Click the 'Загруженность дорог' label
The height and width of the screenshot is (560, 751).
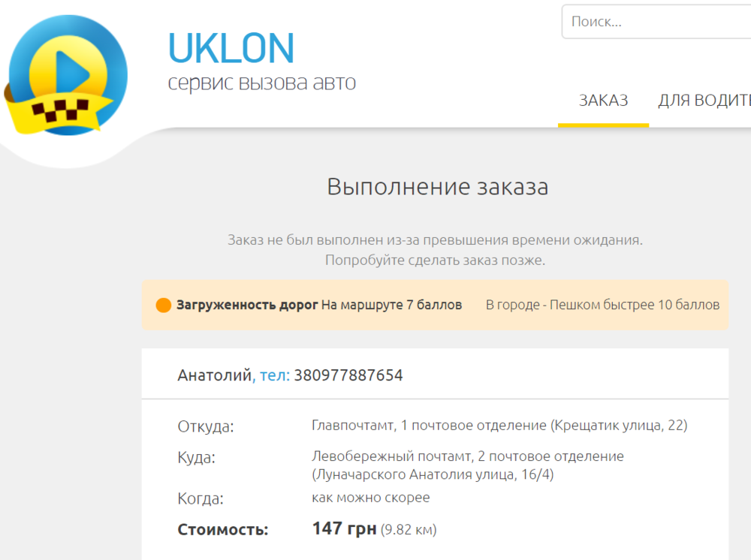[x=247, y=305]
